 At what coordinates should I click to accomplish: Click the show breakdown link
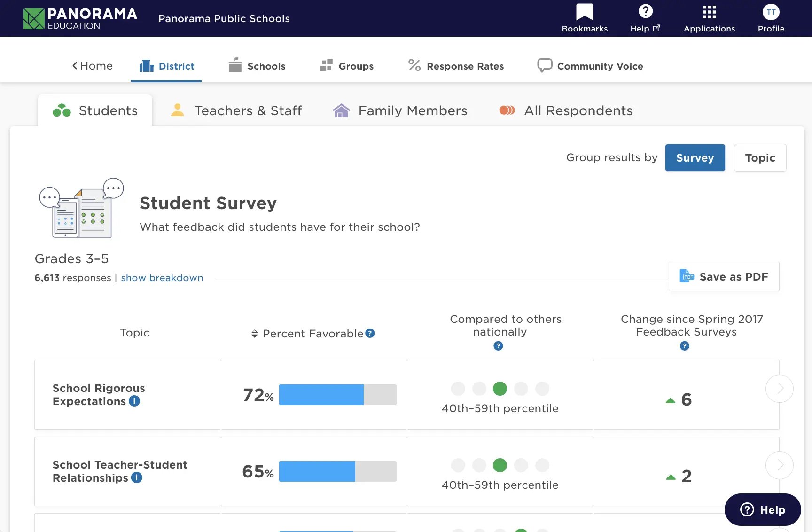pos(162,278)
